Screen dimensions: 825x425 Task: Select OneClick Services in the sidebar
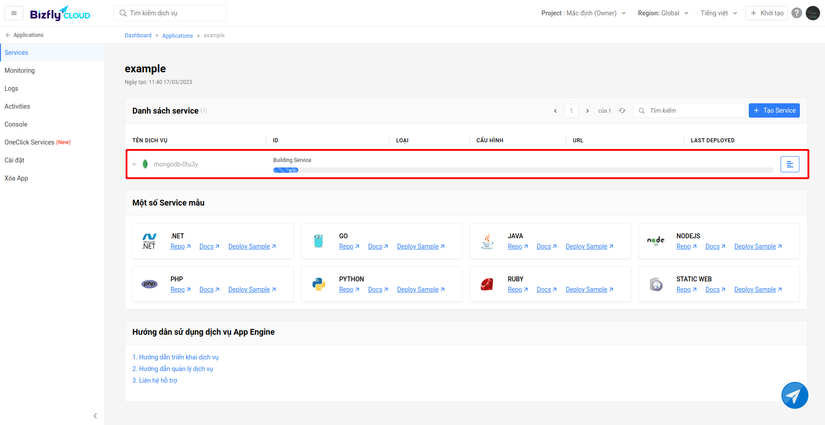[x=52, y=142]
